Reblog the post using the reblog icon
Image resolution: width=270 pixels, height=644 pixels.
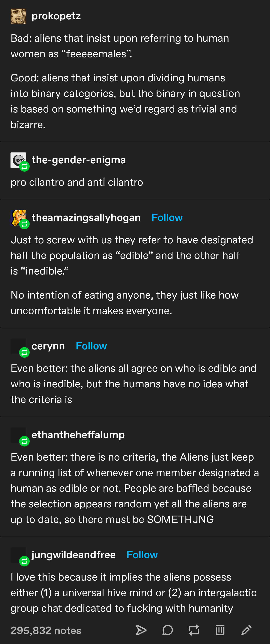click(194, 630)
